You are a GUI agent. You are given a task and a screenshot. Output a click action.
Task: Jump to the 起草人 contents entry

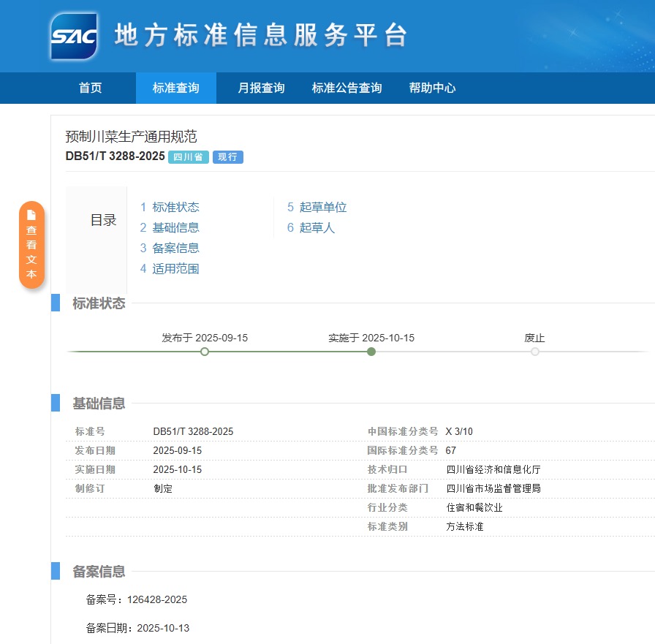[317, 227]
